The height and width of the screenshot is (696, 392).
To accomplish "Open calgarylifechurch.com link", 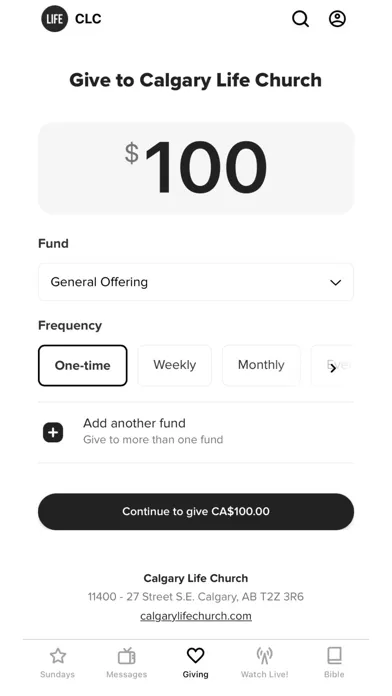I will click(196, 616).
